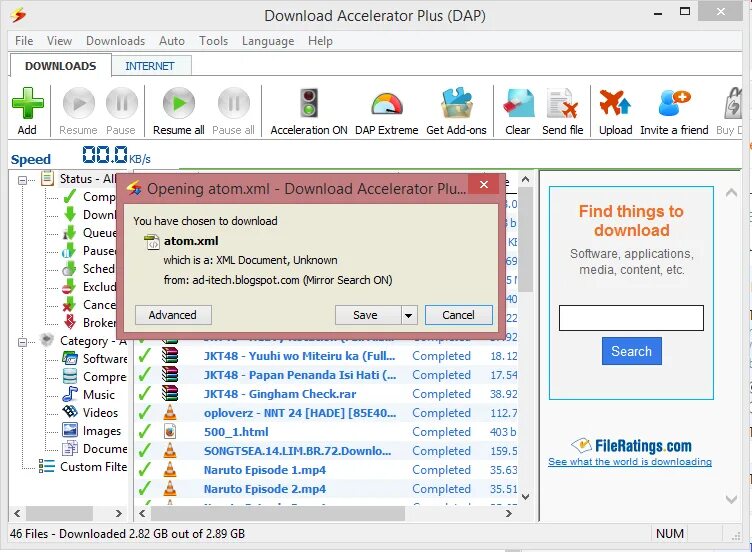Click downloads list scroll up arrow

click(526, 179)
